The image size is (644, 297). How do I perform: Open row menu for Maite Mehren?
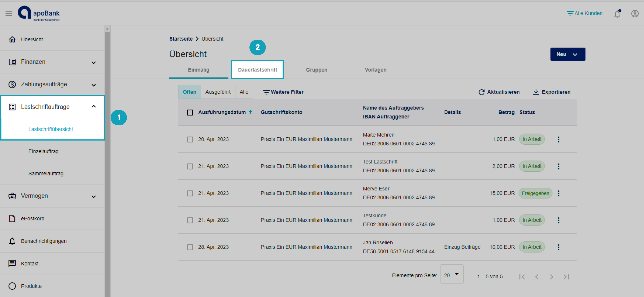coord(558,139)
